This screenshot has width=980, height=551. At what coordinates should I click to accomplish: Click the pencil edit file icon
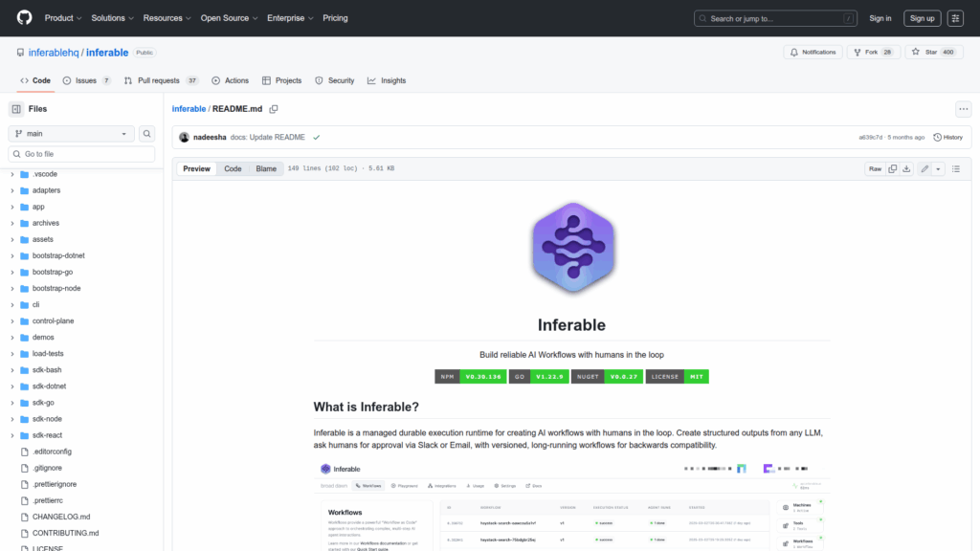(924, 169)
